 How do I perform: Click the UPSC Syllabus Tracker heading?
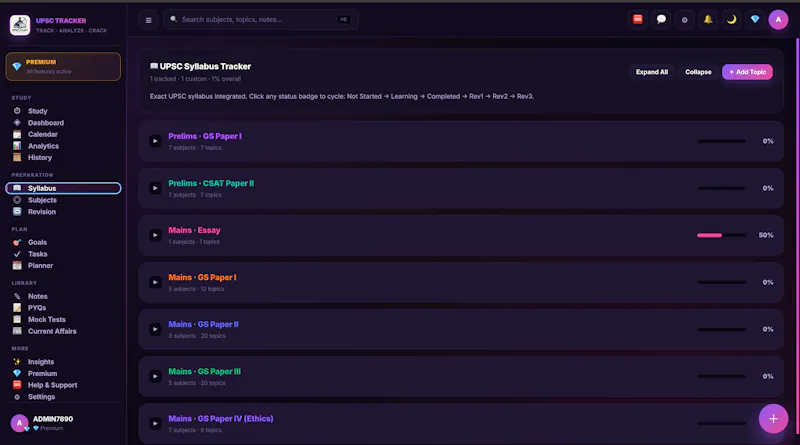coord(200,66)
